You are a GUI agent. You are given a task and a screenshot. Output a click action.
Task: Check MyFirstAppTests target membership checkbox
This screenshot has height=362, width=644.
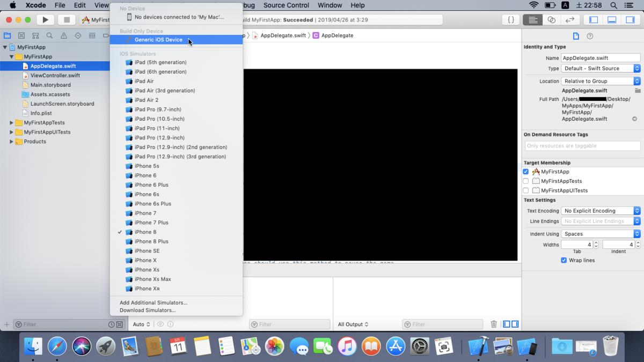[526, 181]
